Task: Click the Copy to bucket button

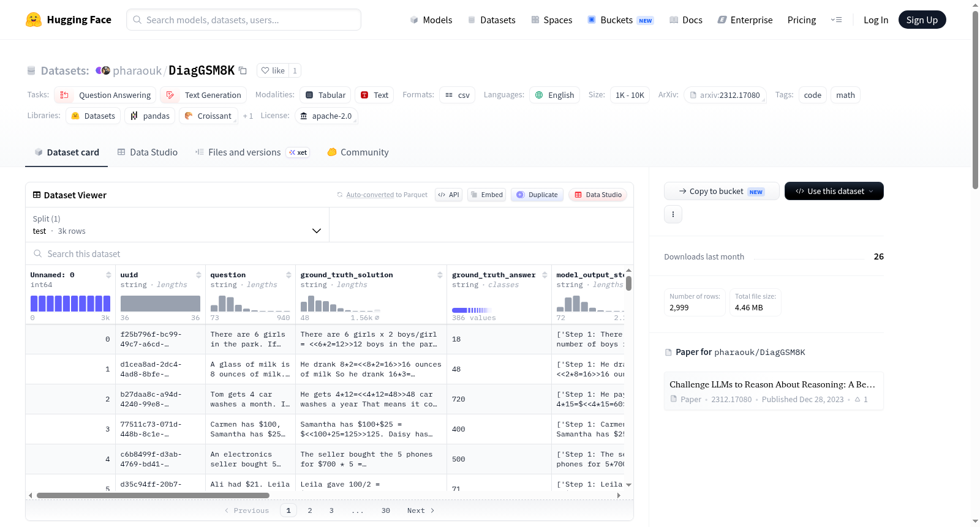Action: pyautogui.click(x=722, y=191)
